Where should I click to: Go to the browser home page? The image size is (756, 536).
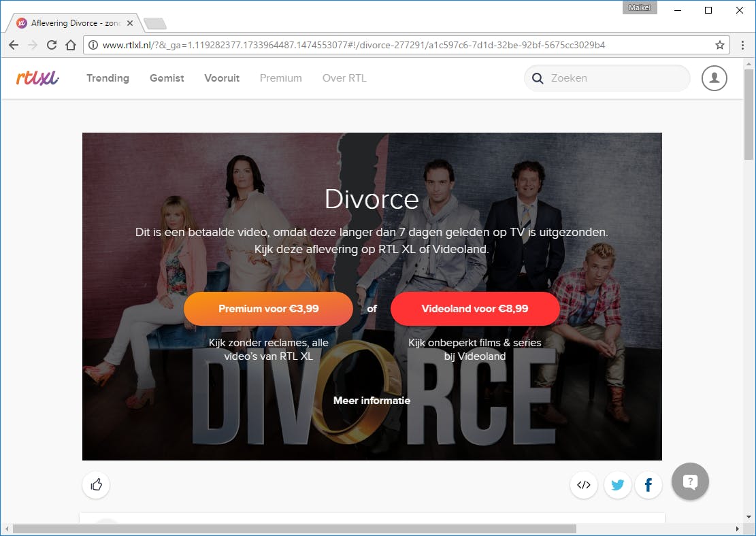click(71, 45)
